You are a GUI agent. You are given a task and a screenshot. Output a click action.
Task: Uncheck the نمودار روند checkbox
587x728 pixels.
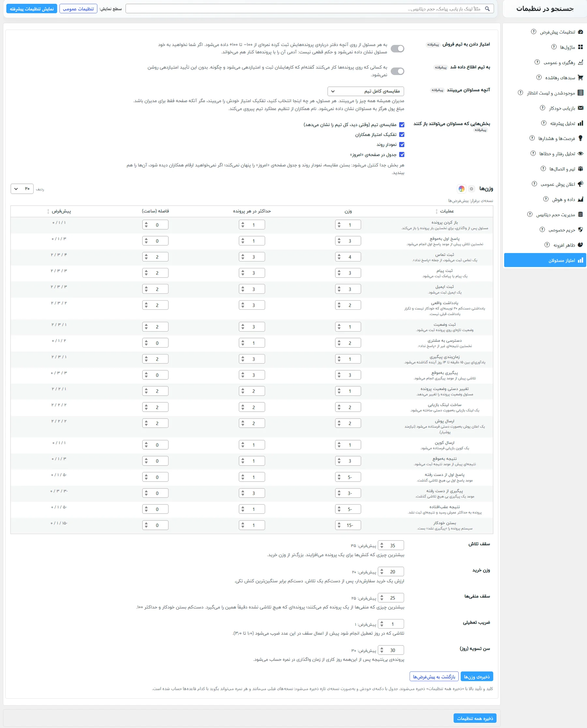click(402, 145)
